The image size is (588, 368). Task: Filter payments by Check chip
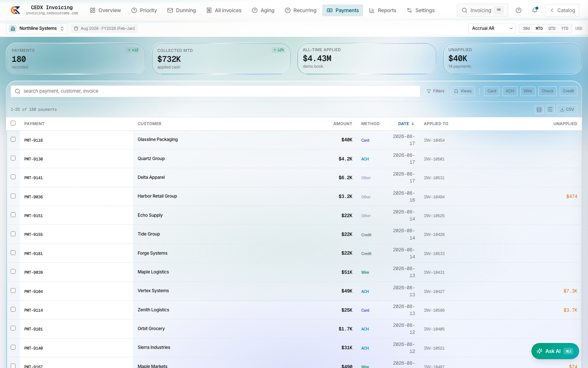coord(548,91)
